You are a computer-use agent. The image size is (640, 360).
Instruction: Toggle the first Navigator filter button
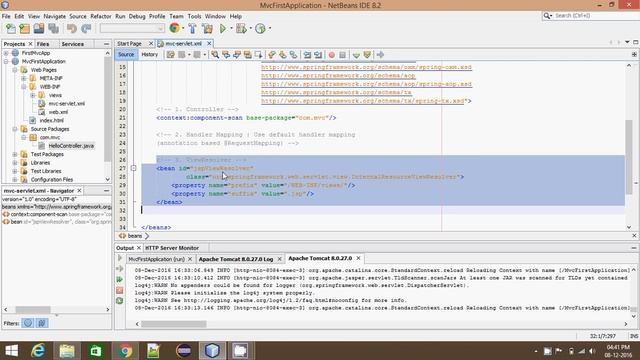click(28, 323)
